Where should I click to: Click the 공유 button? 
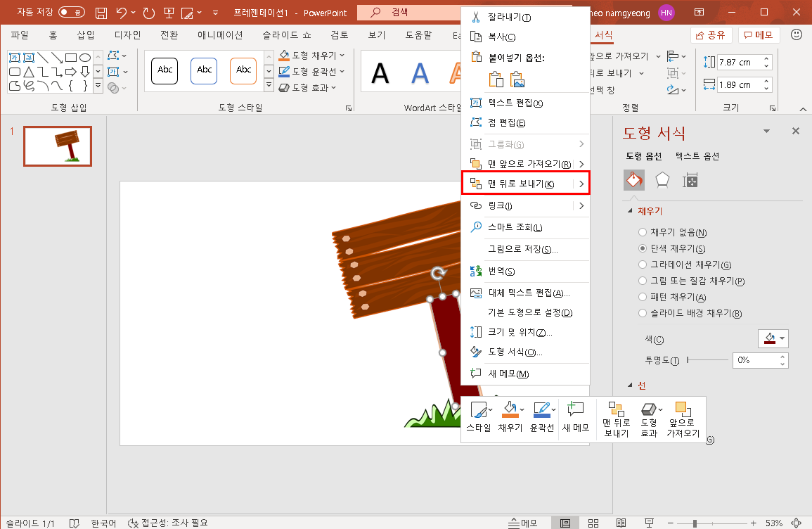pos(711,34)
